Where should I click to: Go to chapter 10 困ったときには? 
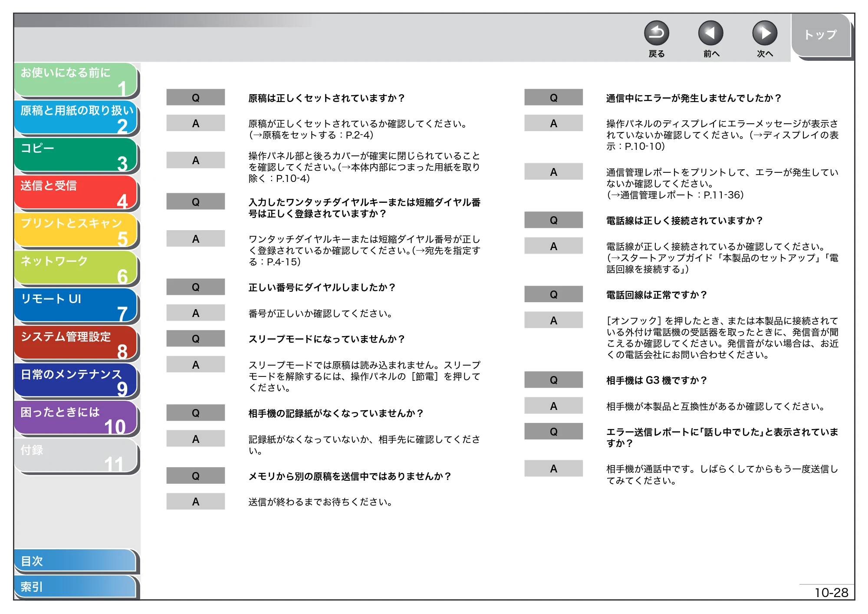point(76,419)
